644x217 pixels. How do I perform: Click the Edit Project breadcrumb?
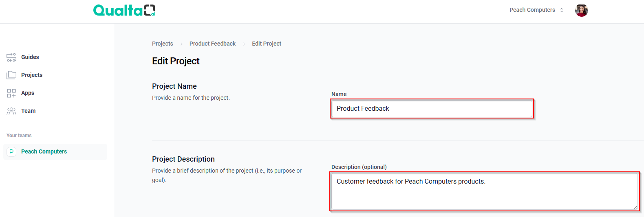pos(267,44)
